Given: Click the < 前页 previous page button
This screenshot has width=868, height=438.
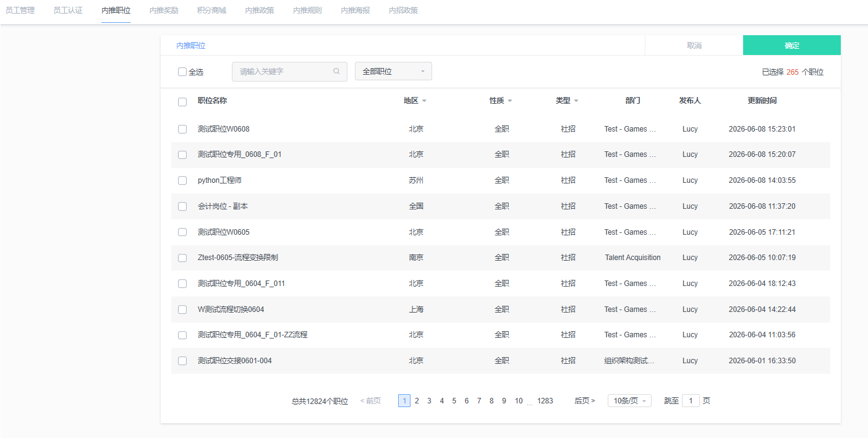Looking at the screenshot, I should [370, 401].
